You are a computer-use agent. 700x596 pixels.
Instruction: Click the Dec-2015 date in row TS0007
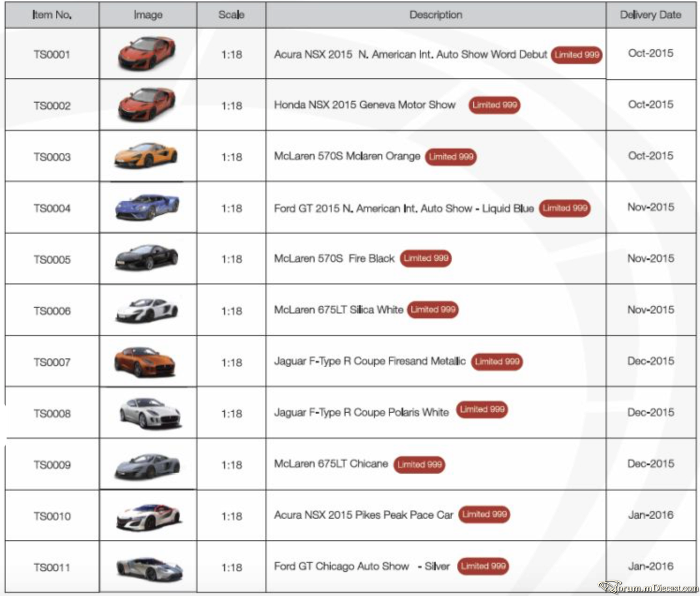[651, 361]
